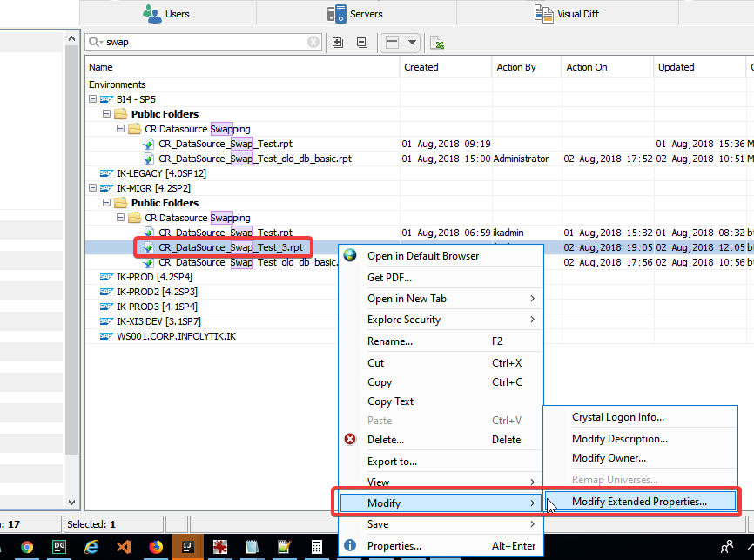Clear the swap search text
The image size is (754, 560).
coord(313,42)
